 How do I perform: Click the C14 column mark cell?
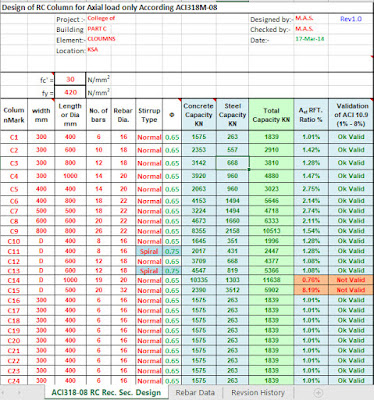point(14,280)
